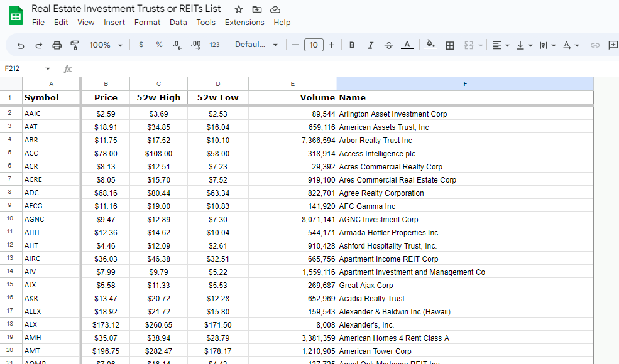619x364 pixels.
Task: Toggle italic formatting
Action: [x=370, y=45]
